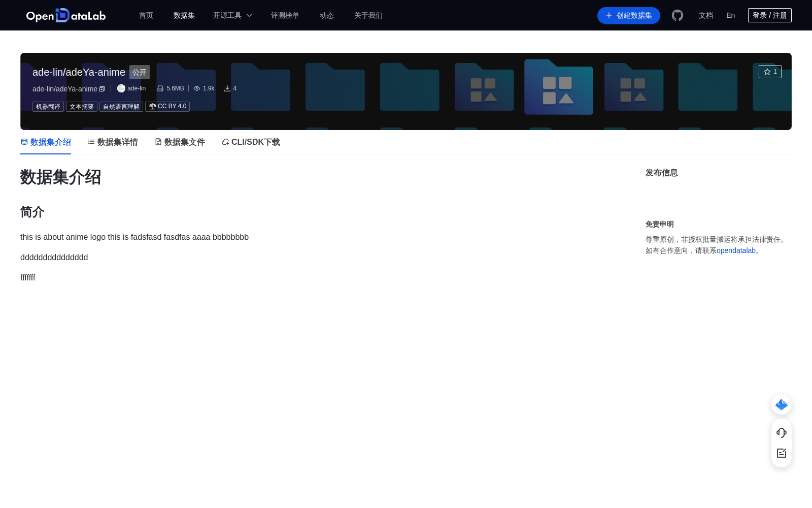Click the 'this is about anime logo' paragraph
The width and height of the screenshot is (812, 508).
coord(134,237)
